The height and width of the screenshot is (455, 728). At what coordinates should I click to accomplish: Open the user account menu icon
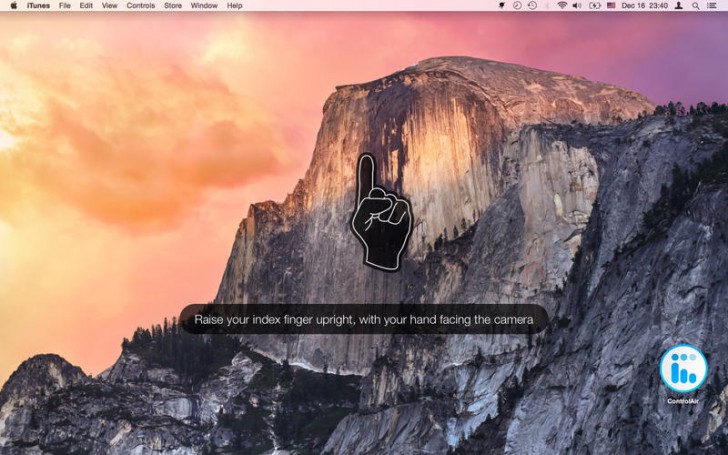coord(679,6)
